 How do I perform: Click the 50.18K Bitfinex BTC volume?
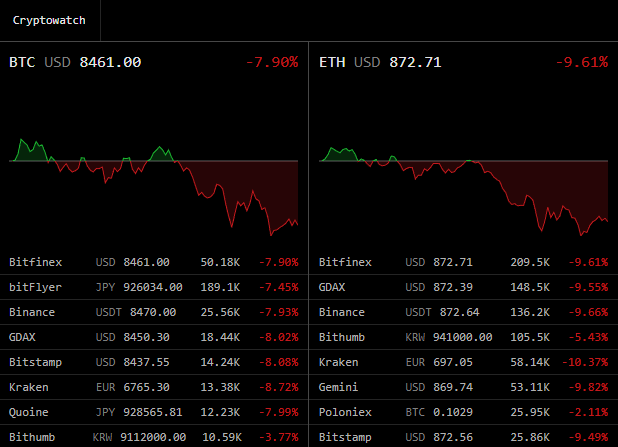pyautogui.click(x=220, y=262)
